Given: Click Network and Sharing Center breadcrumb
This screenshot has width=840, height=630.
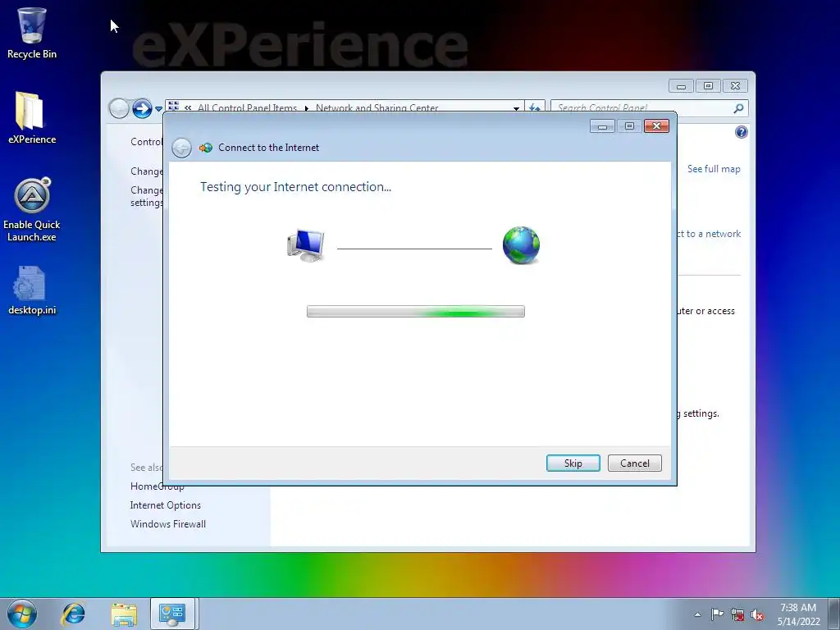Looking at the screenshot, I should (377, 107).
